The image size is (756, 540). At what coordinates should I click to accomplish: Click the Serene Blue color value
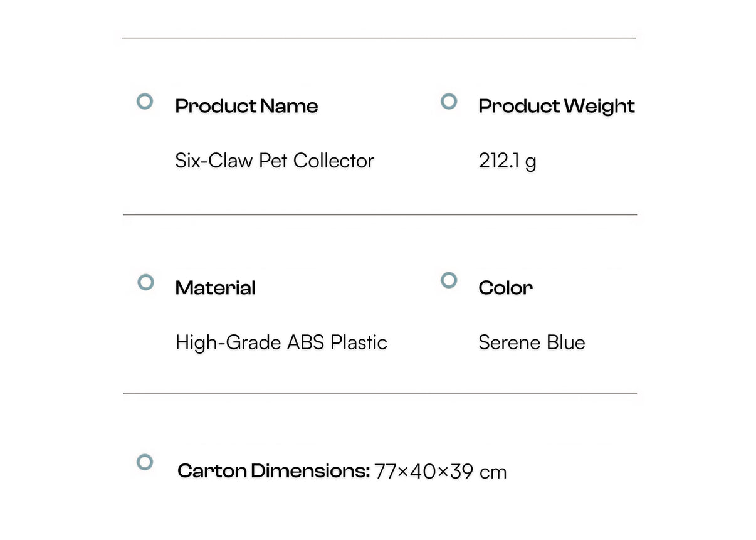(x=532, y=342)
